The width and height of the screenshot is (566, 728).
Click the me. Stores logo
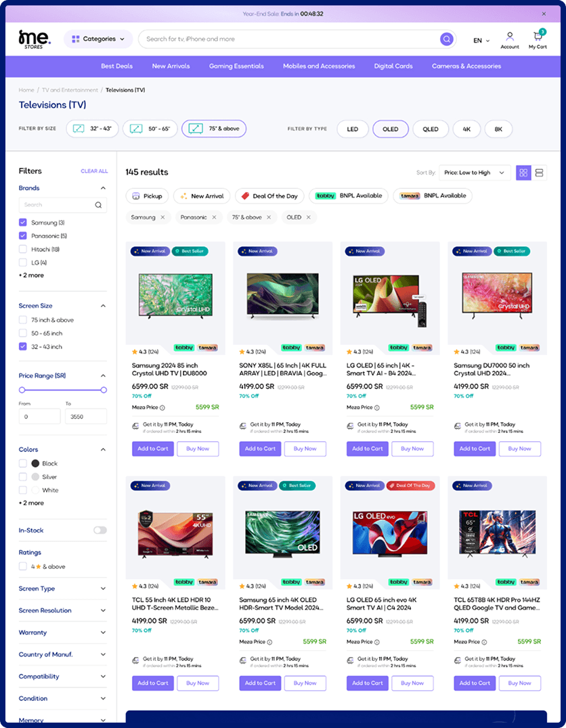click(32, 39)
